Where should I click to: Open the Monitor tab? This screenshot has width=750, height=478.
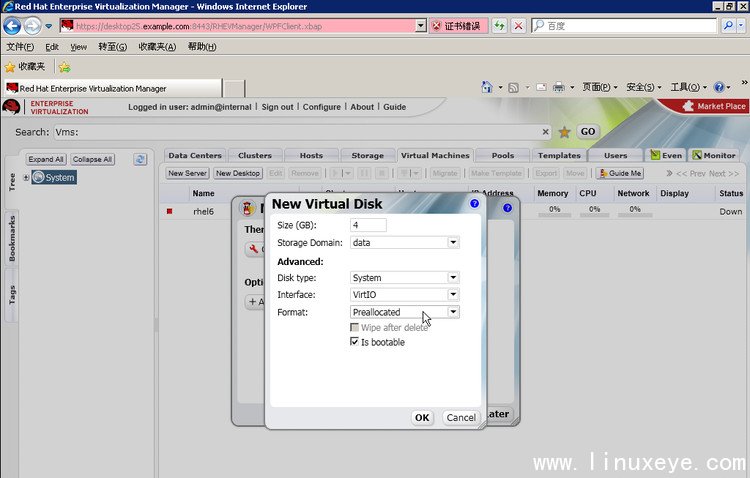[714, 156]
